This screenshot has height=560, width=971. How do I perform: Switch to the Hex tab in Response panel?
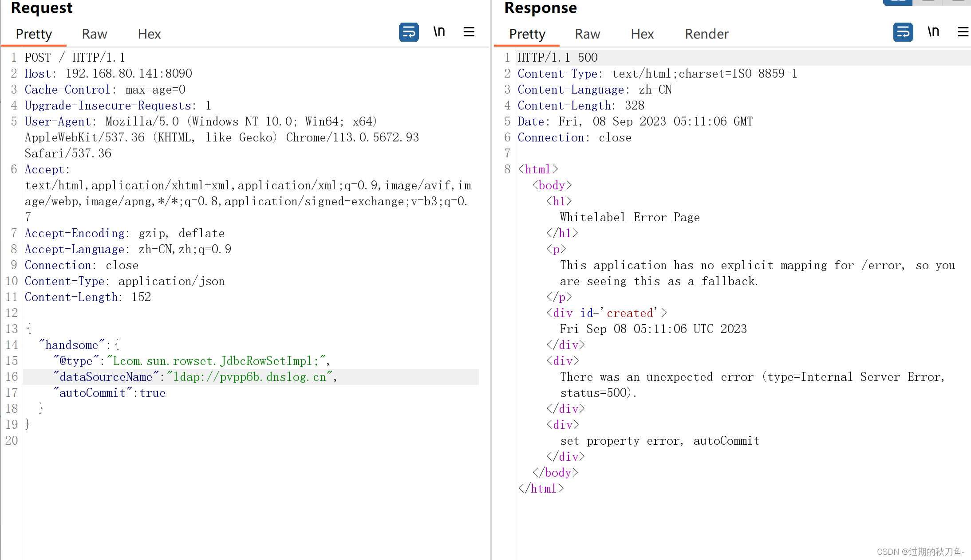(642, 34)
